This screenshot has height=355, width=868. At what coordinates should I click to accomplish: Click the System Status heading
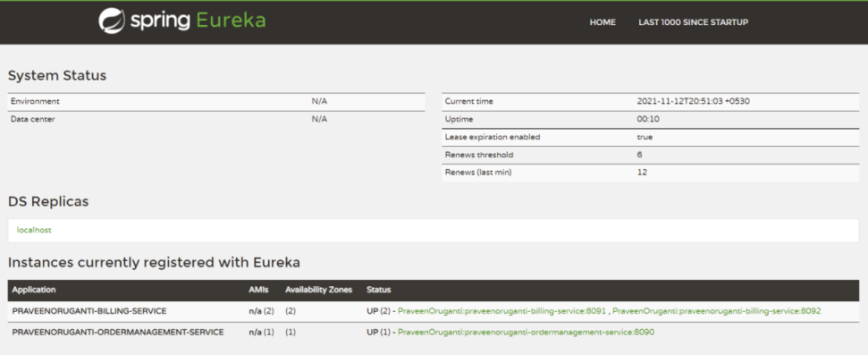click(x=57, y=75)
